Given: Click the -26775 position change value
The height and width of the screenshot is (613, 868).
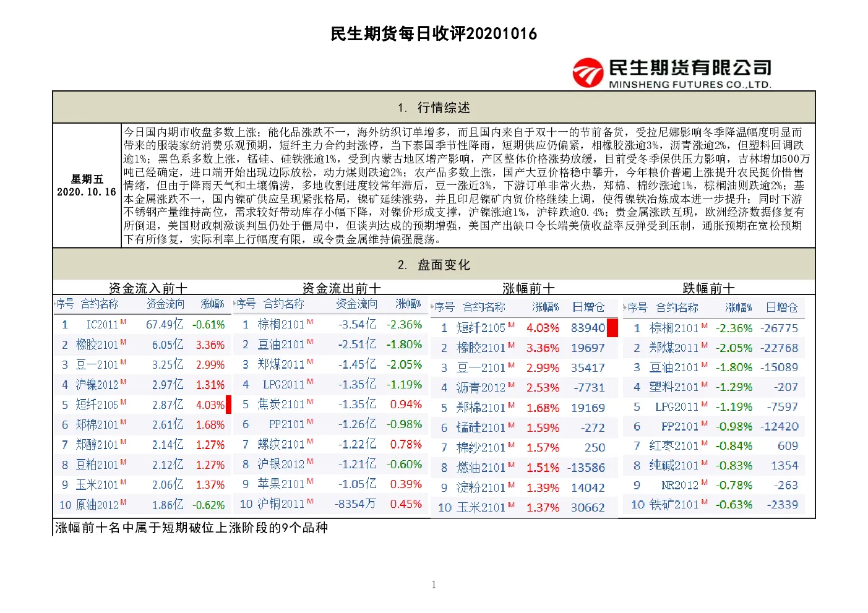Looking at the screenshot, I should [780, 328].
